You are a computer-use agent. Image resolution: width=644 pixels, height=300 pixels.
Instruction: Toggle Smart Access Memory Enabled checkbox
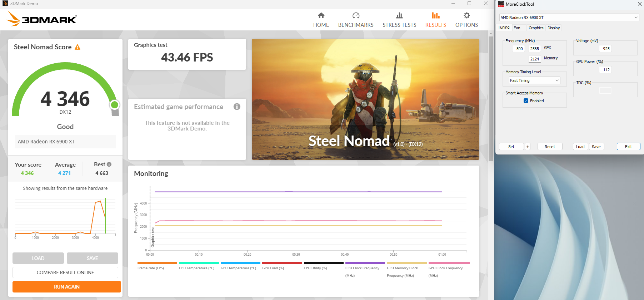coord(526,101)
